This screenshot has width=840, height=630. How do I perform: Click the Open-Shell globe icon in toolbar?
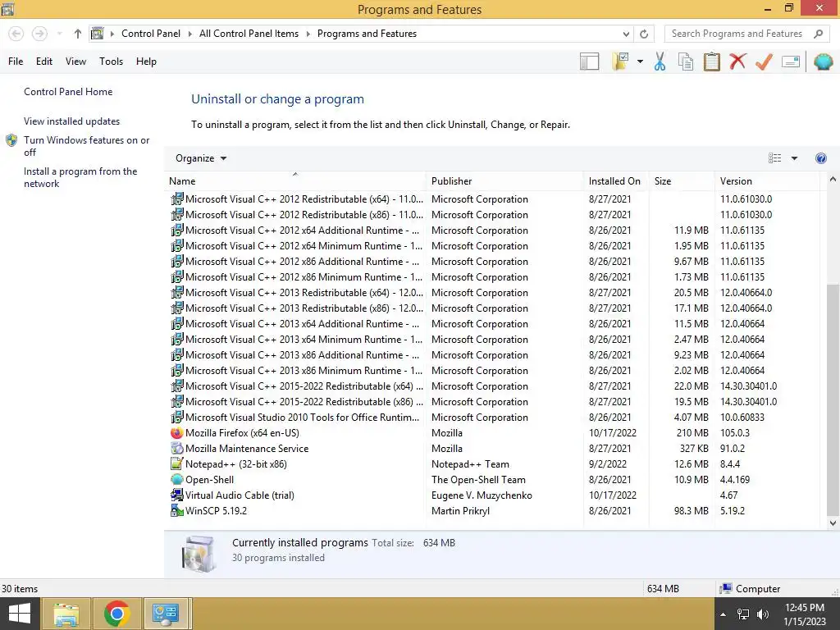(x=823, y=62)
